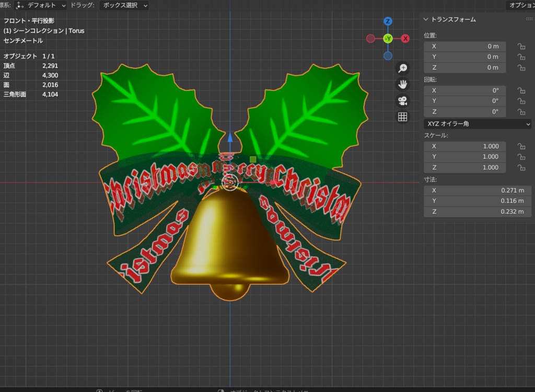
Task: Click the センチメートル unit label
Action: pos(23,41)
